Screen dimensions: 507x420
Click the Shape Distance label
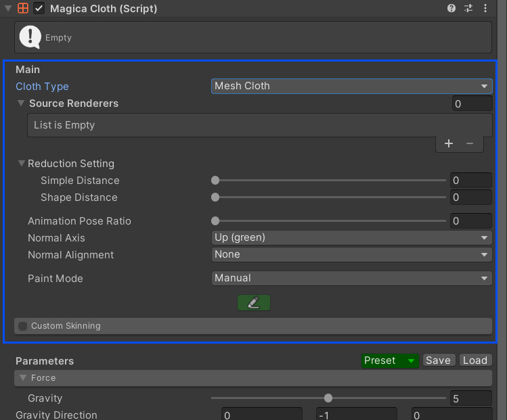click(x=79, y=197)
